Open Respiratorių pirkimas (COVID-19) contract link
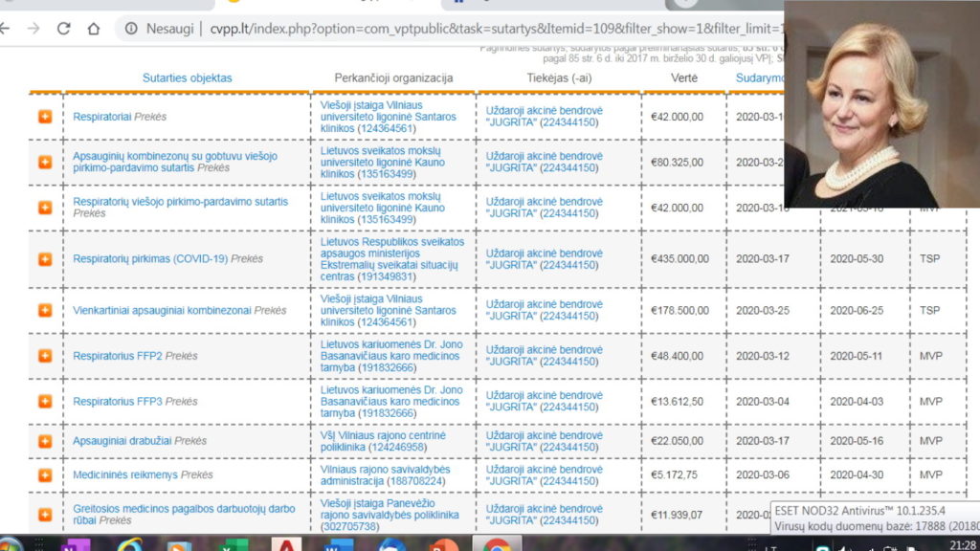980x551 pixels. pos(152,259)
